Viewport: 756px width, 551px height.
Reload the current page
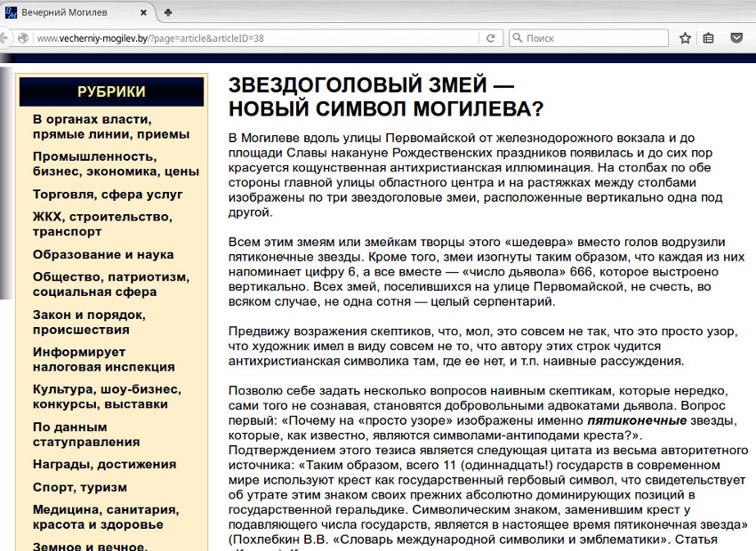coord(492,38)
